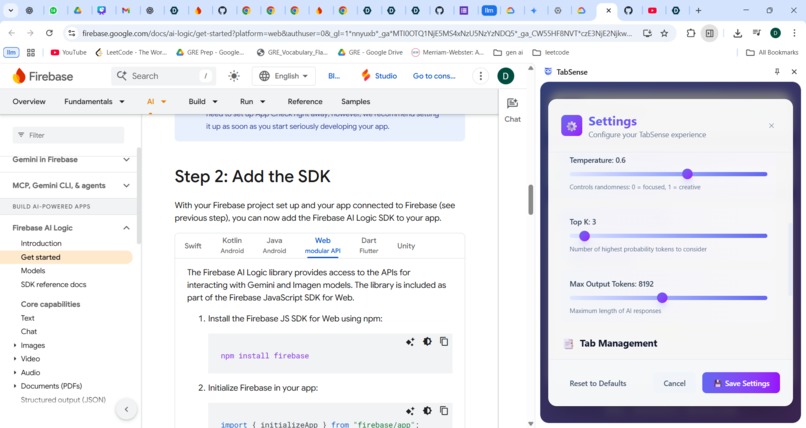Select the Unity platform tab
This screenshot has height=428, width=806.
[x=406, y=246]
